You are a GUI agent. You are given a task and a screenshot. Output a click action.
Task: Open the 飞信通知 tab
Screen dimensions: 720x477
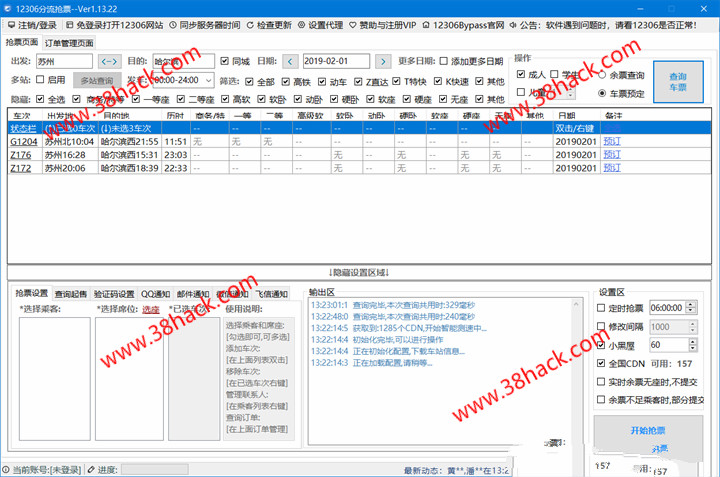click(272, 294)
